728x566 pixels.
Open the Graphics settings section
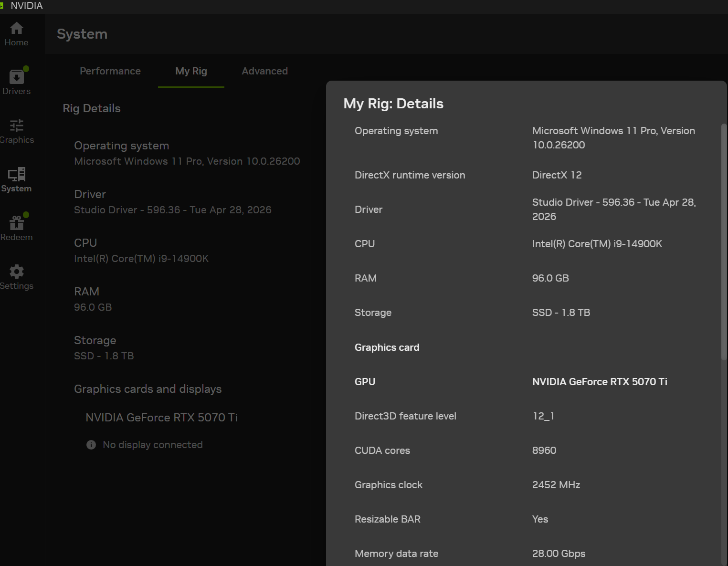coord(16,131)
